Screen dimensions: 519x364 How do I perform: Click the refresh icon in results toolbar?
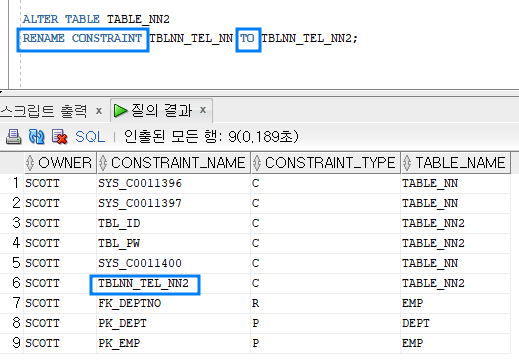pyautogui.click(x=37, y=137)
